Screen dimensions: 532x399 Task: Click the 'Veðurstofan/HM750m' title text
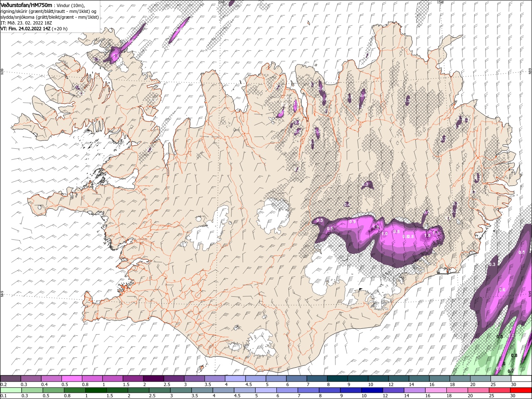click(x=27, y=5)
